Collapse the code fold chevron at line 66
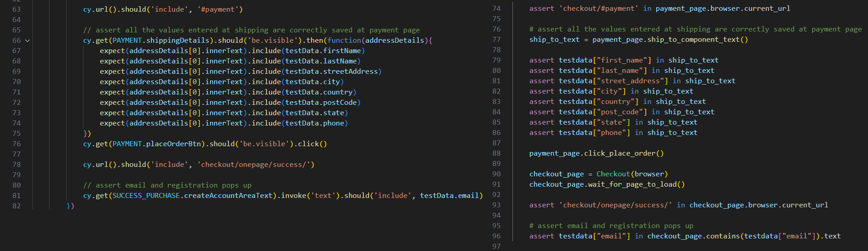The width and height of the screenshot is (868, 251). (27, 40)
